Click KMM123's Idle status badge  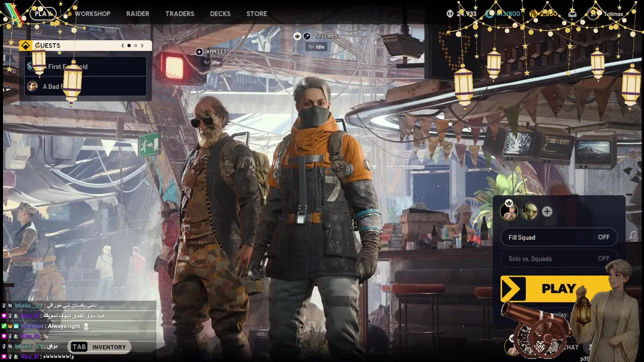[x=211, y=62]
